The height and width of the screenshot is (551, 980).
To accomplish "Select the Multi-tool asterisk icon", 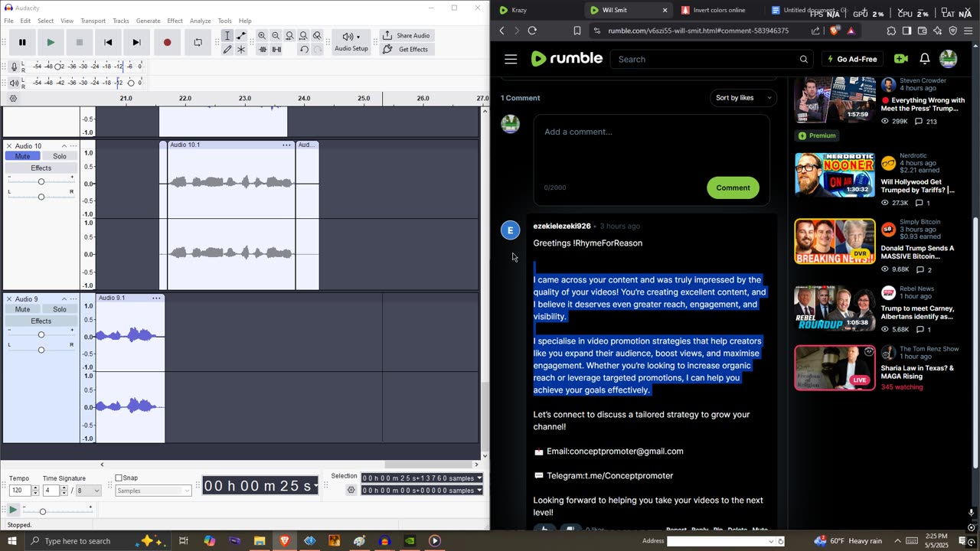I will (x=241, y=49).
